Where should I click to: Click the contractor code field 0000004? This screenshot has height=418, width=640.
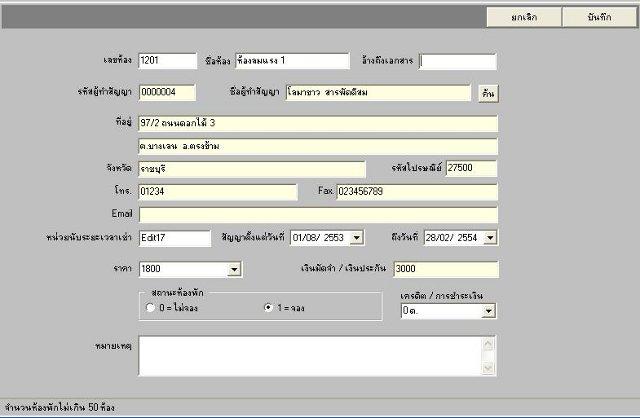(x=167, y=92)
